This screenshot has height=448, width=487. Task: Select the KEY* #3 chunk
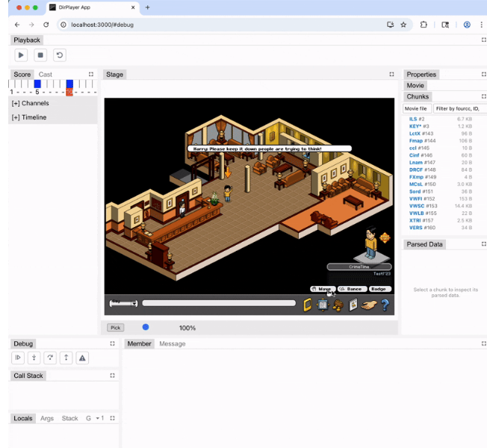pyautogui.click(x=441, y=126)
